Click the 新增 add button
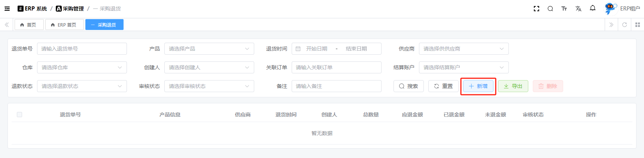 click(478, 86)
